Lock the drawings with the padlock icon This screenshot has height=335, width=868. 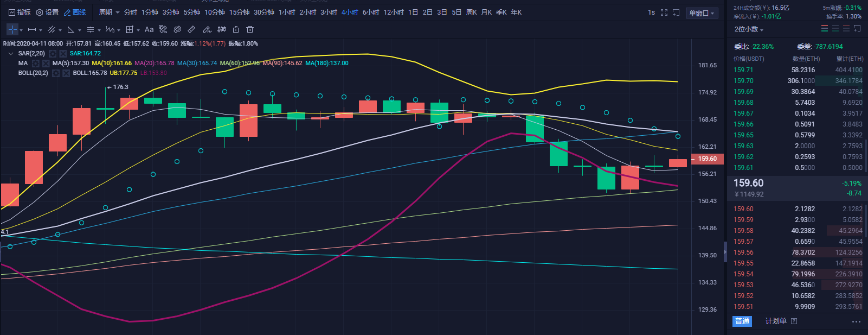[236, 29]
